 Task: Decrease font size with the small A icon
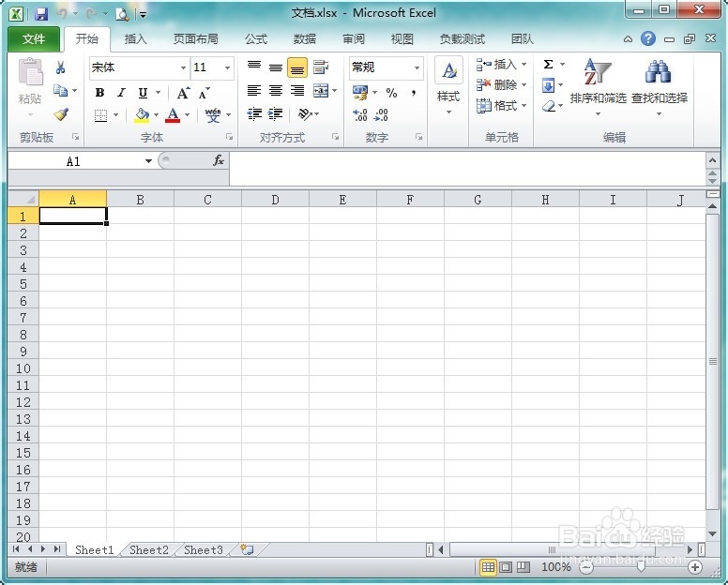click(205, 93)
